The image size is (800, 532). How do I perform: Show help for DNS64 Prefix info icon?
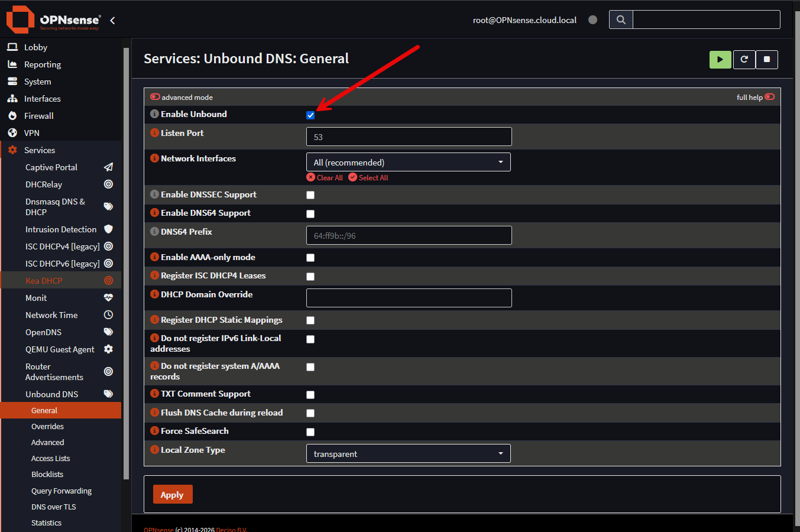154,232
